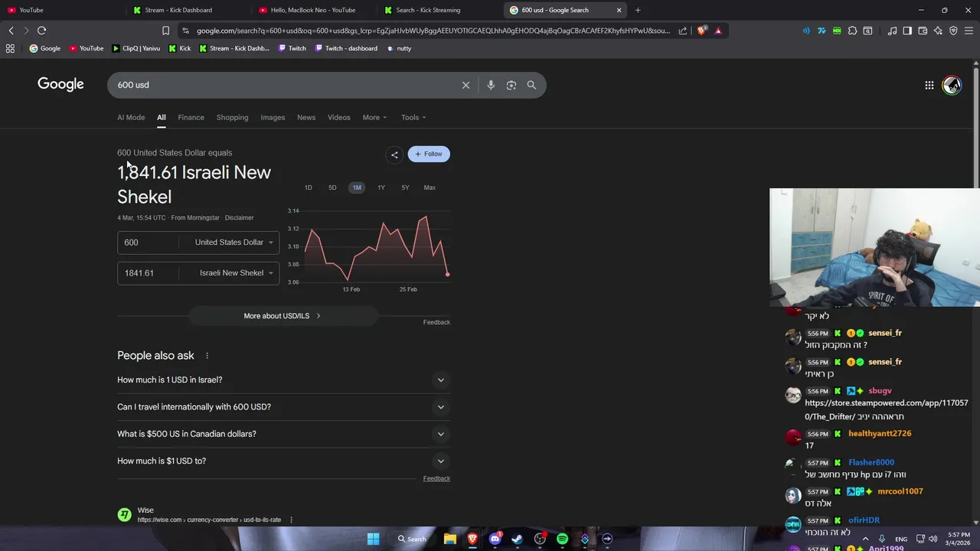This screenshot has height=551, width=980.
Task: Select the 1M chart range
Action: pos(357,187)
